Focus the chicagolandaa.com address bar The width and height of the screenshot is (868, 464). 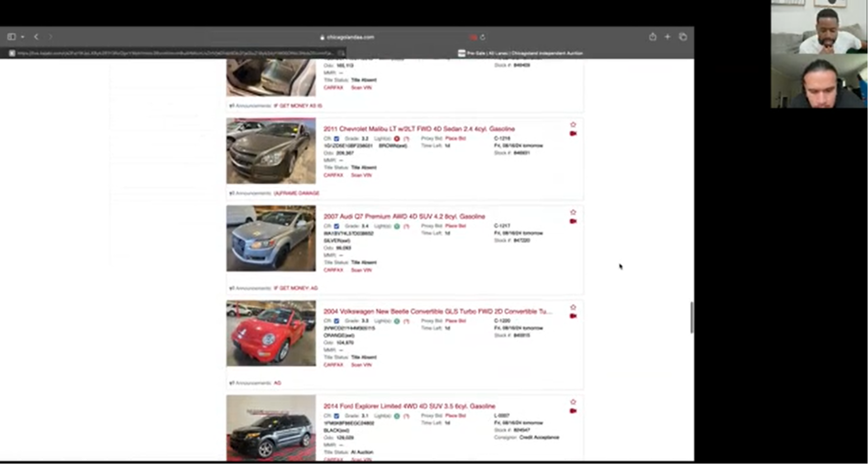[347, 37]
